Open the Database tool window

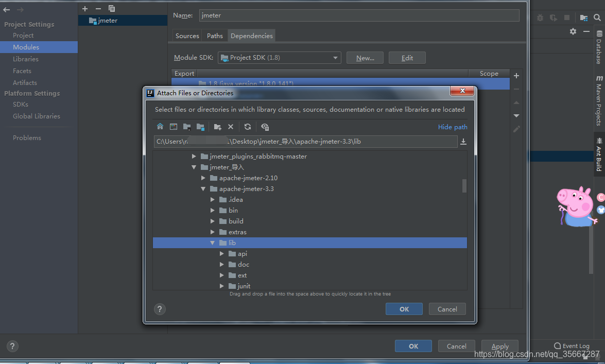coord(599,47)
